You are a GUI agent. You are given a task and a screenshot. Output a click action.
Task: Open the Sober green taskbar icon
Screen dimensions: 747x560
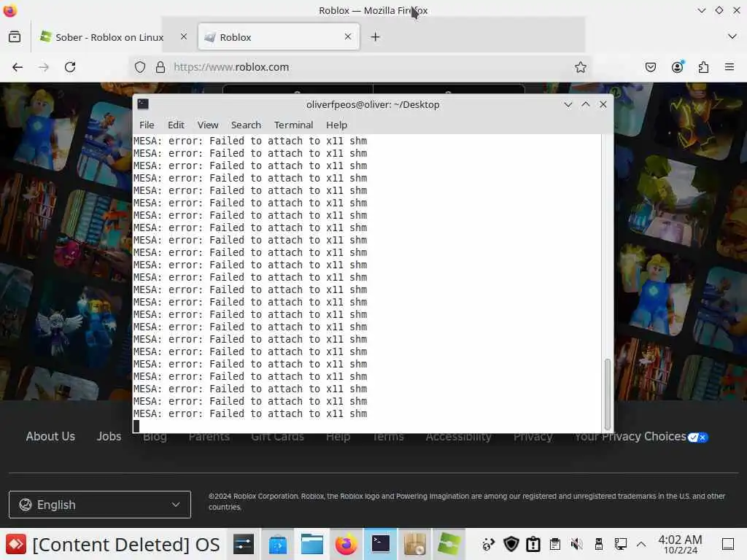[x=449, y=544]
